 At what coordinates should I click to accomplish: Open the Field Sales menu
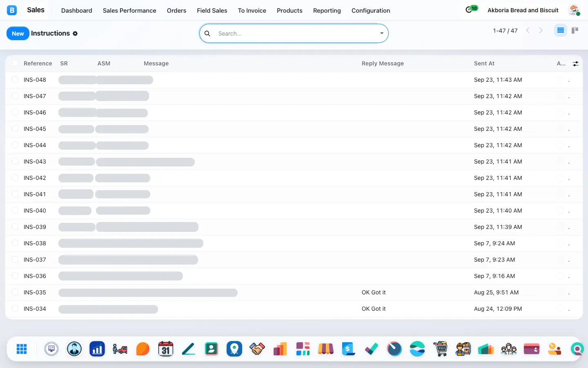pos(212,11)
